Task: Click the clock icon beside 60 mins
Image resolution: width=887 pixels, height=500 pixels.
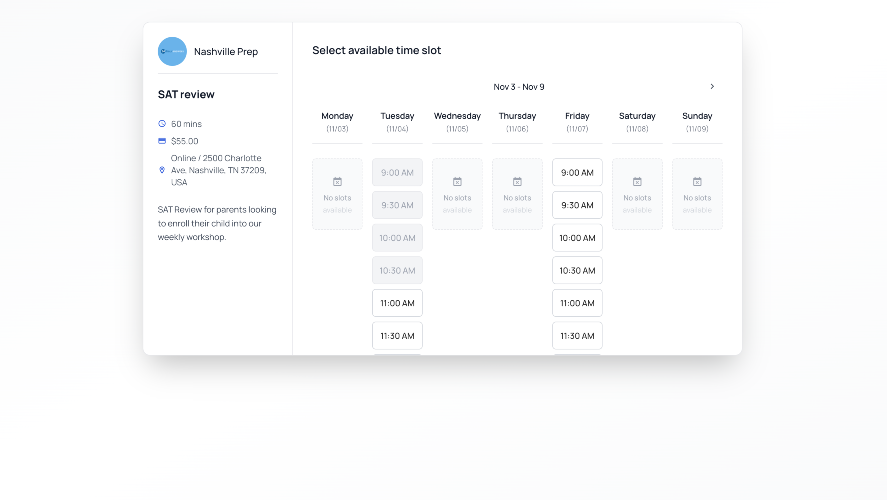Action: 162,123
